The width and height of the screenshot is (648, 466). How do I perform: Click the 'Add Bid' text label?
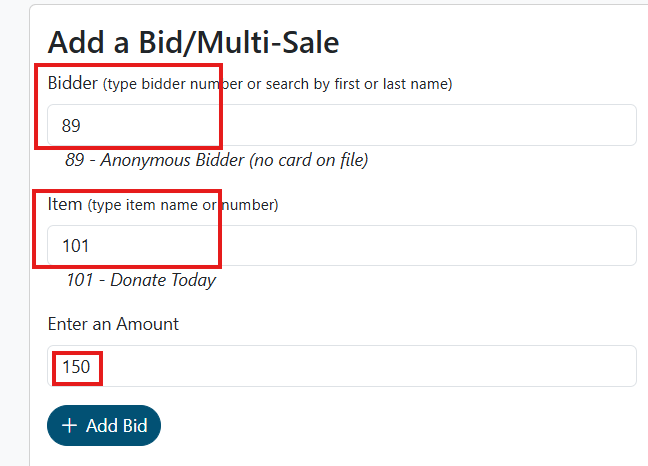pyautogui.click(x=117, y=426)
